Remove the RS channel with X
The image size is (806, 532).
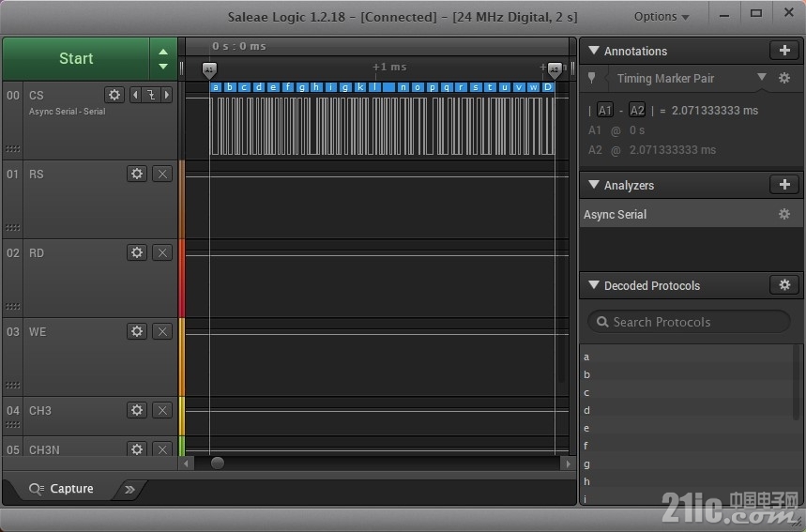click(162, 174)
